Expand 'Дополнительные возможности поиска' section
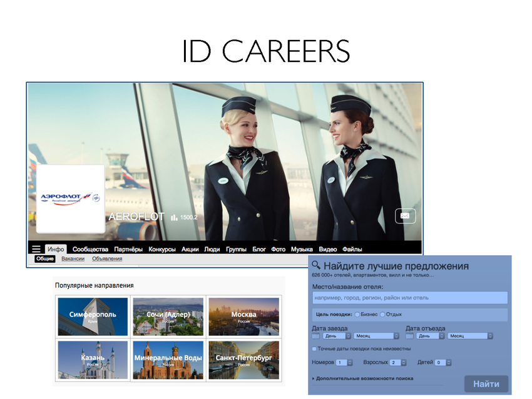Viewport: 532px width, 399px height. (362, 378)
